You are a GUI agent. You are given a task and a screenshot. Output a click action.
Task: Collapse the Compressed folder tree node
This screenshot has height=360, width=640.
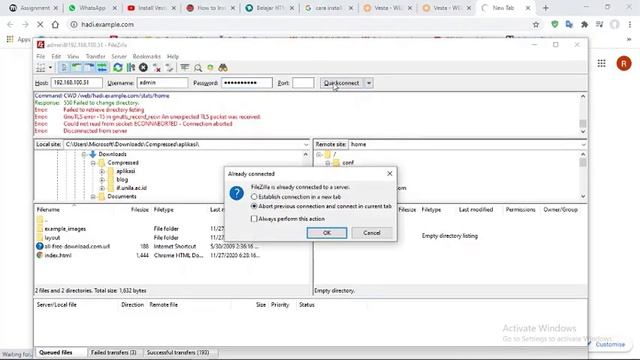[93, 163]
